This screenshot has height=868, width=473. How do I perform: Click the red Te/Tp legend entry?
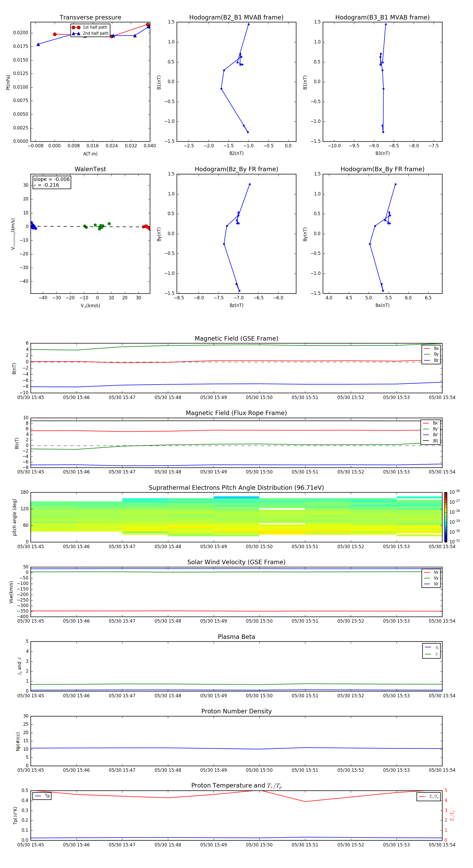click(429, 797)
